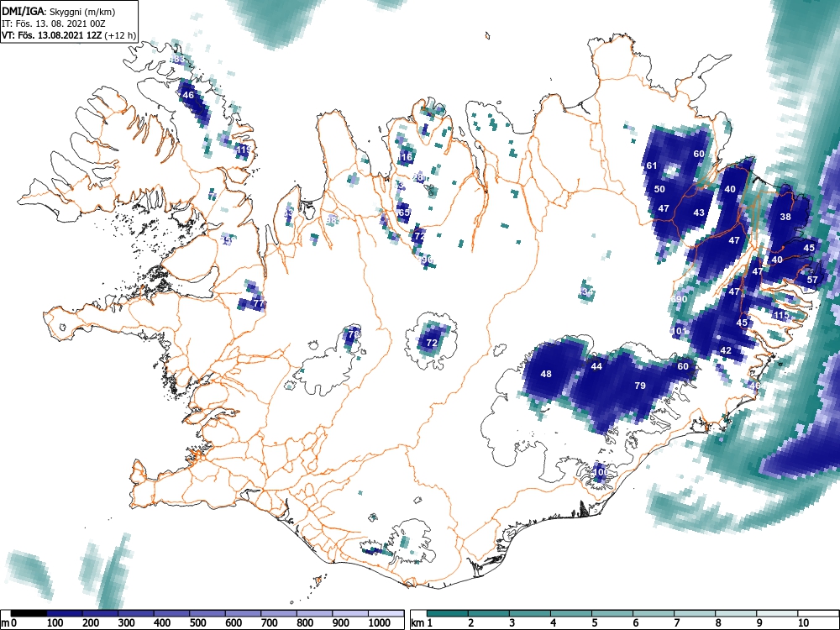Image resolution: width=840 pixels, height=630 pixels.
Task: Click the map value '77' in the west
Action: click(x=259, y=304)
